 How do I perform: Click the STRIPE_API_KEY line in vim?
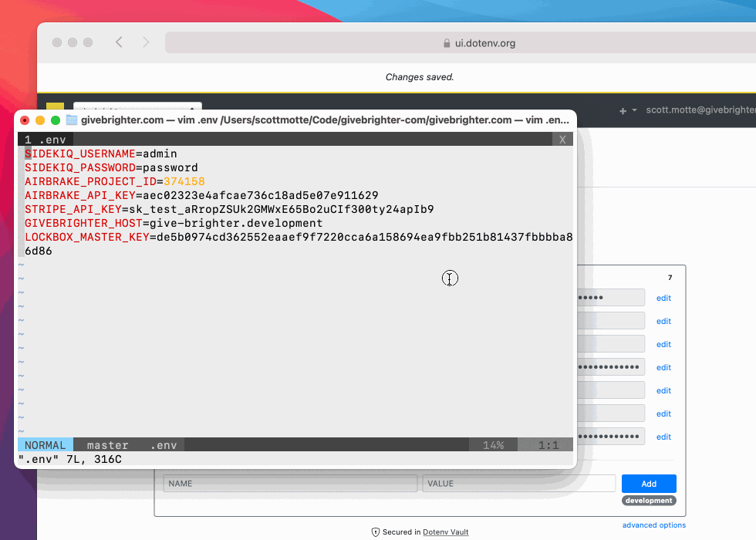pyautogui.click(x=230, y=209)
